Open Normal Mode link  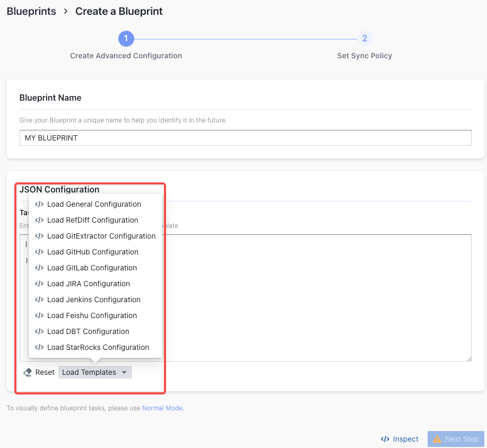click(162, 408)
